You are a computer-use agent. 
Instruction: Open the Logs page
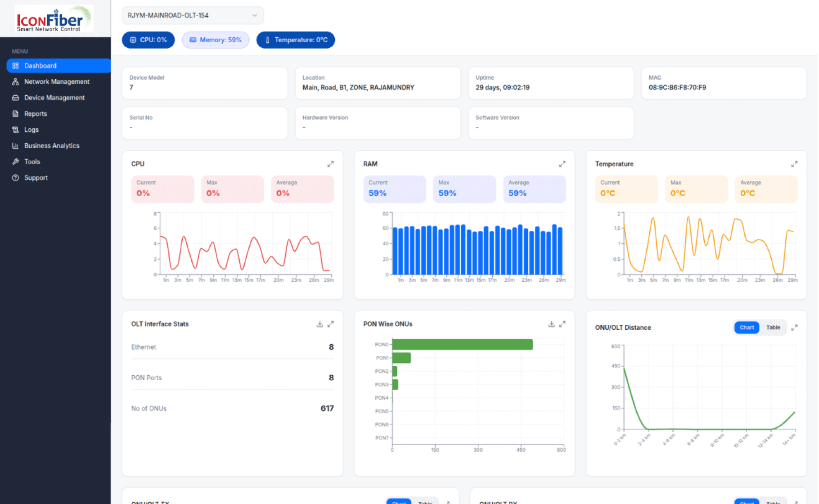[x=31, y=130]
